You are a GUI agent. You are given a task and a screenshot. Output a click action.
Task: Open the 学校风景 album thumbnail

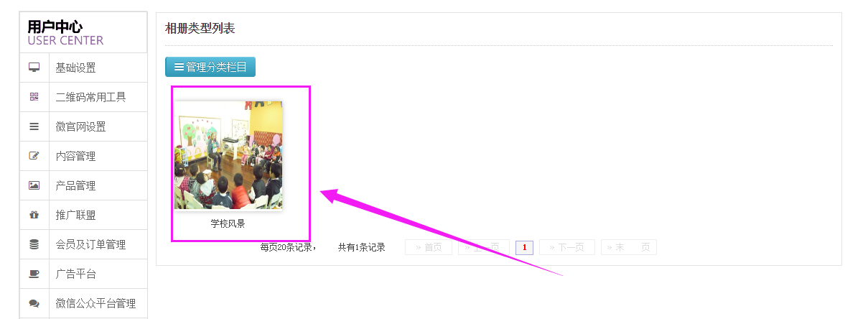coord(228,155)
